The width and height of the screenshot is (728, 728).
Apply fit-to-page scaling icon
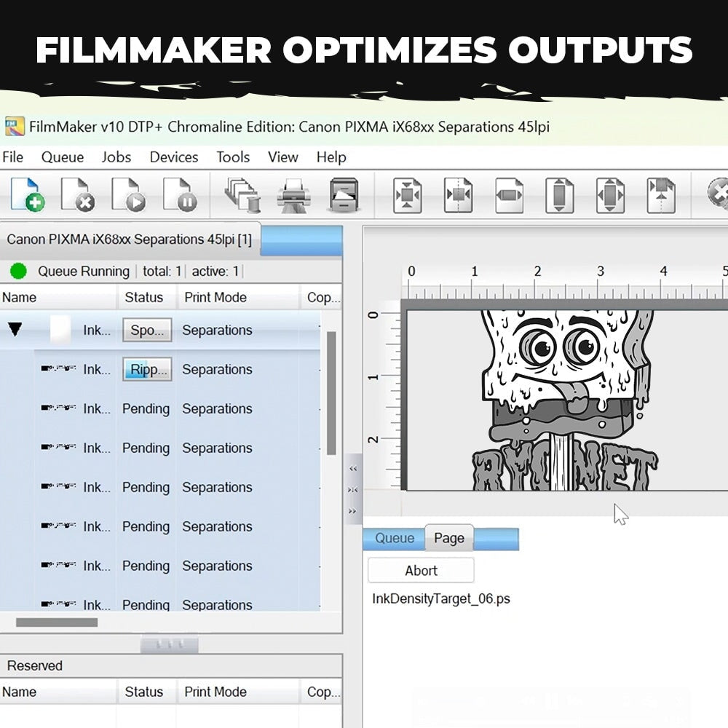408,194
